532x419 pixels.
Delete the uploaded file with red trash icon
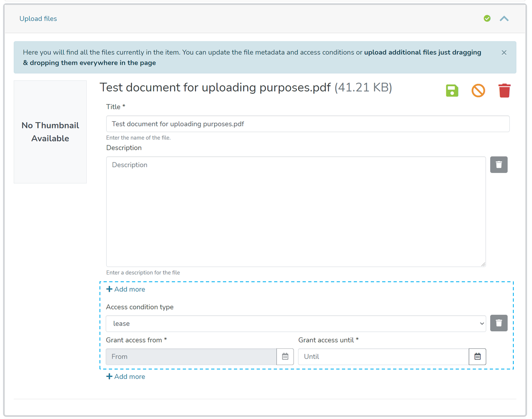tap(504, 91)
